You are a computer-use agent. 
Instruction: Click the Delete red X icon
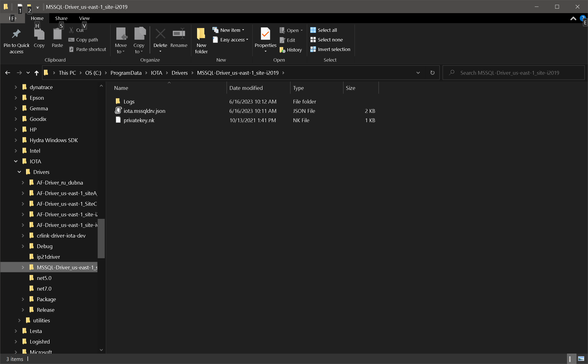160,34
